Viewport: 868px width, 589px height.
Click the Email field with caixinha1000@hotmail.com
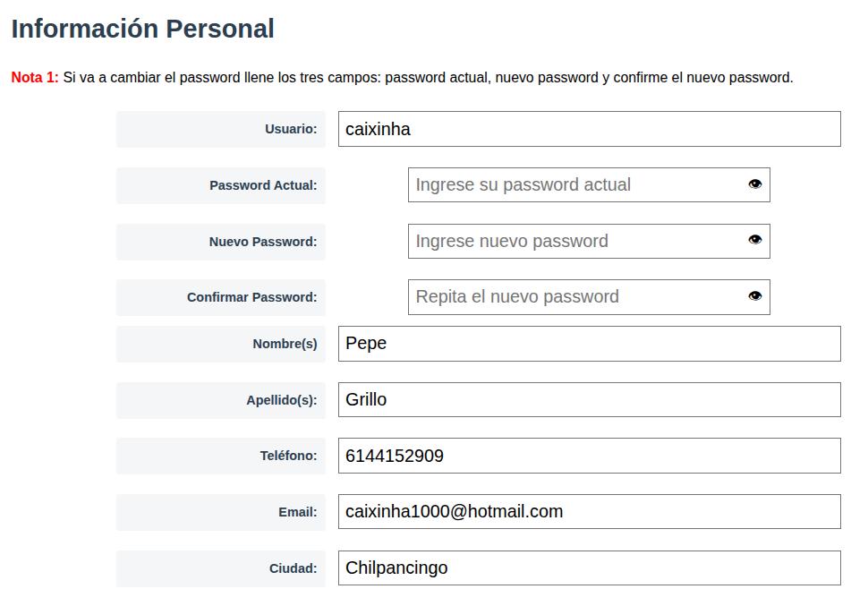pos(589,511)
